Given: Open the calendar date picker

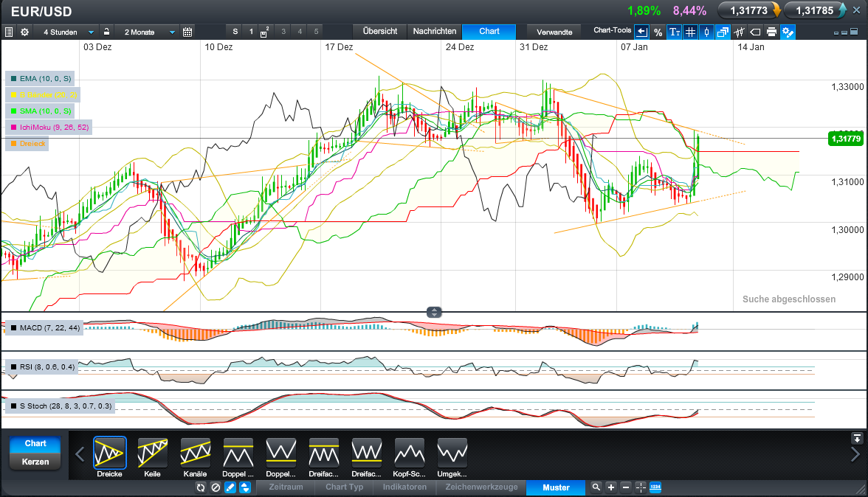Looking at the screenshot, I should (187, 32).
